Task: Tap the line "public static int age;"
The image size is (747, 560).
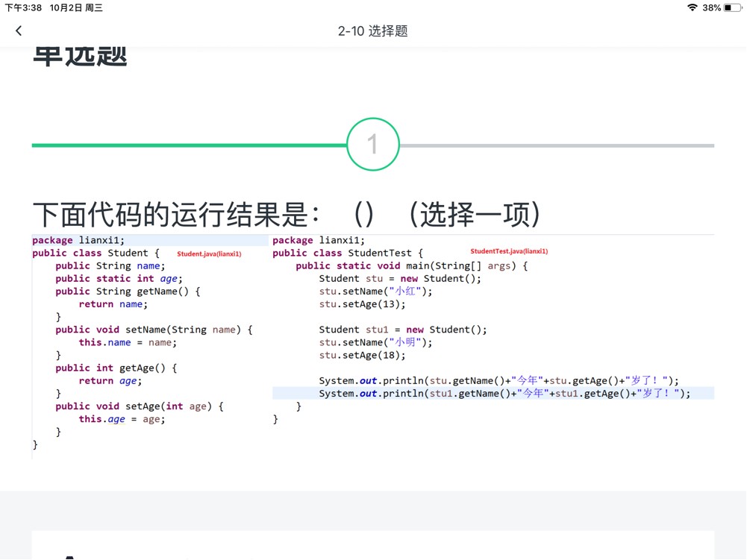Action: click(119, 279)
